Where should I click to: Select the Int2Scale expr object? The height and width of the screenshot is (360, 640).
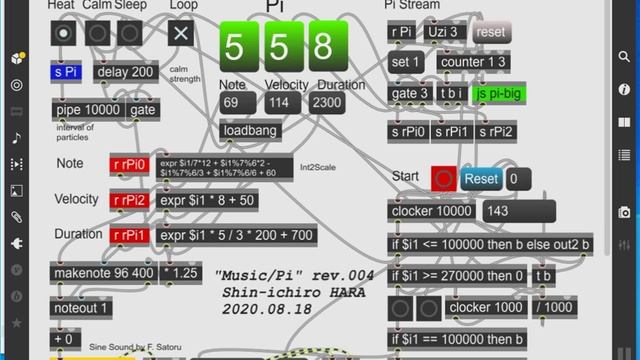pos(224,168)
